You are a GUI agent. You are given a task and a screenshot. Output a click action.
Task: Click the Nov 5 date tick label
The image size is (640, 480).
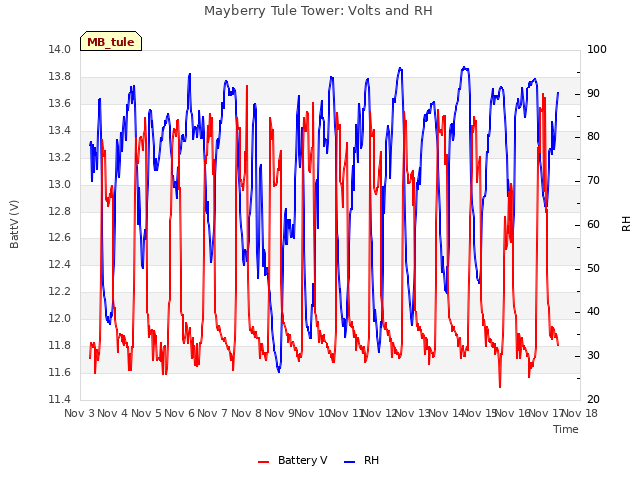pos(146,413)
